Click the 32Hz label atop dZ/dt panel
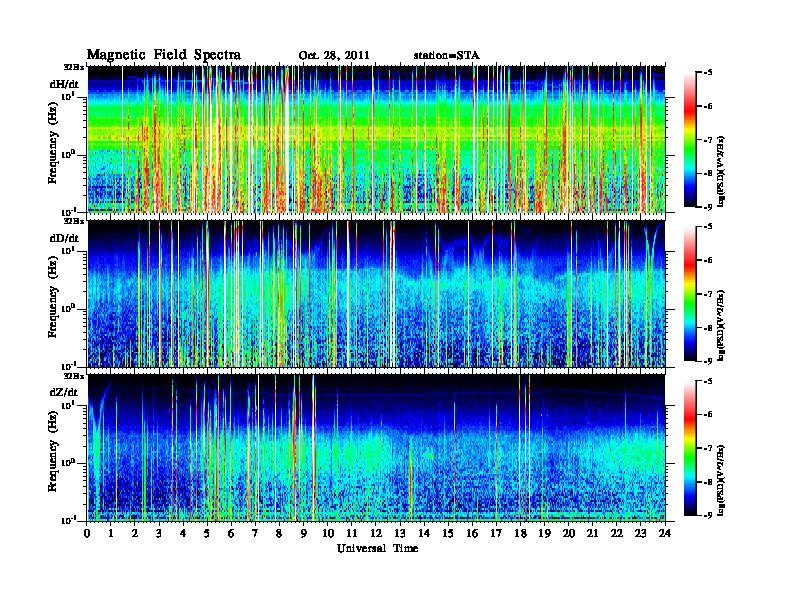The height and width of the screenshot is (612, 792). coord(74,376)
